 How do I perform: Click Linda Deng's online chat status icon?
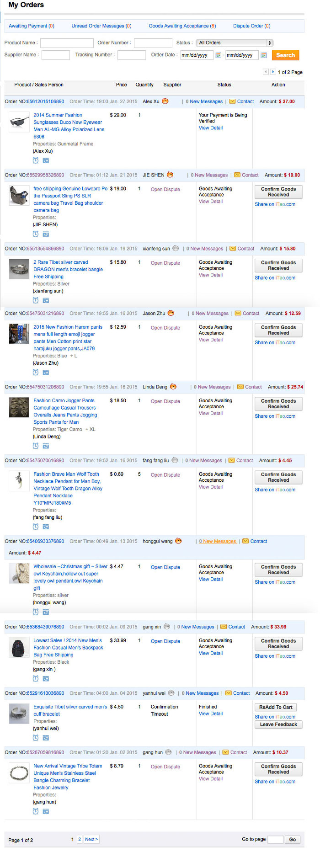click(x=173, y=387)
